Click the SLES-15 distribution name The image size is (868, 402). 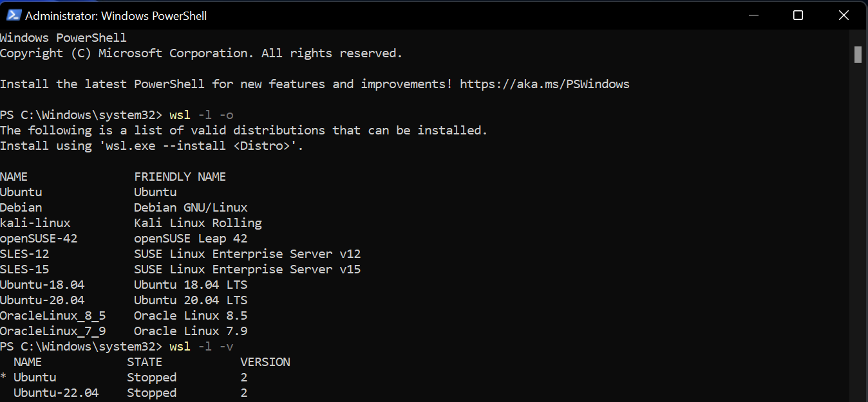[x=24, y=270]
